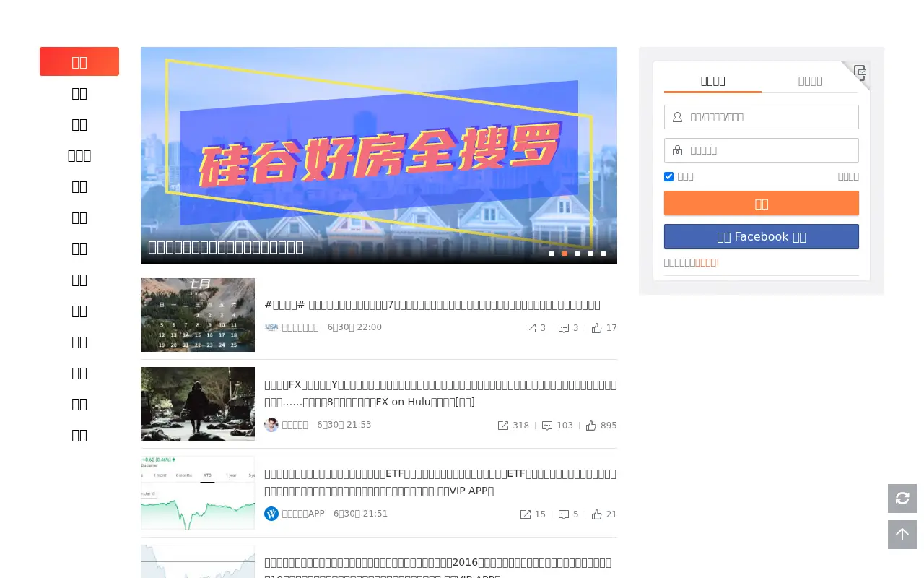The height and width of the screenshot is (578, 924).
Task: Switch to the active orange-underlined login tab
Action: pyautogui.click(x=712, y=81)
